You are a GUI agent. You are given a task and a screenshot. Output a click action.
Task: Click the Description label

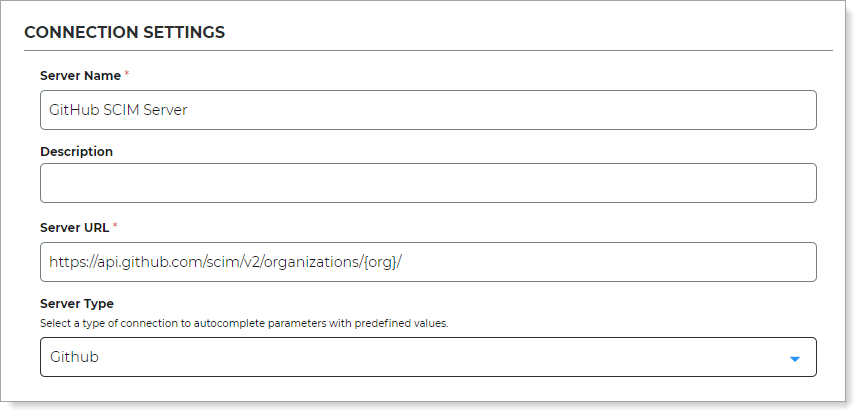click(76, 152)
